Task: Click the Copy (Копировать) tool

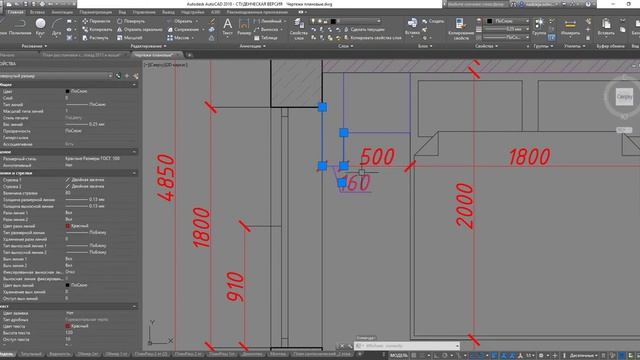Action: (x=97, y=29)
